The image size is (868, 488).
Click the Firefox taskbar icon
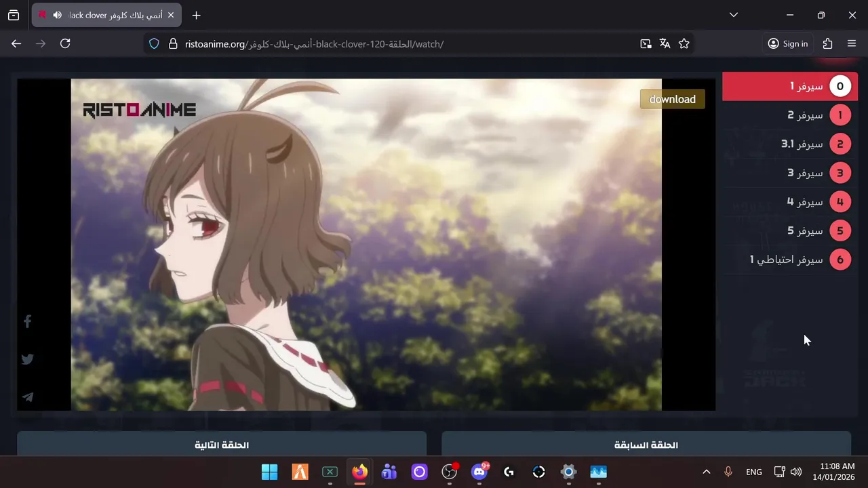[x=359, y=472]
